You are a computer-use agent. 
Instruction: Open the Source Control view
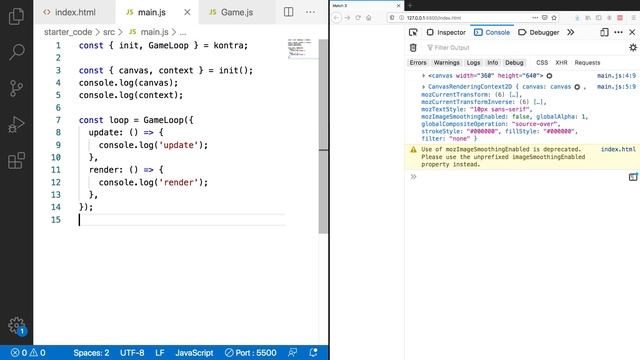pos(16,88)
